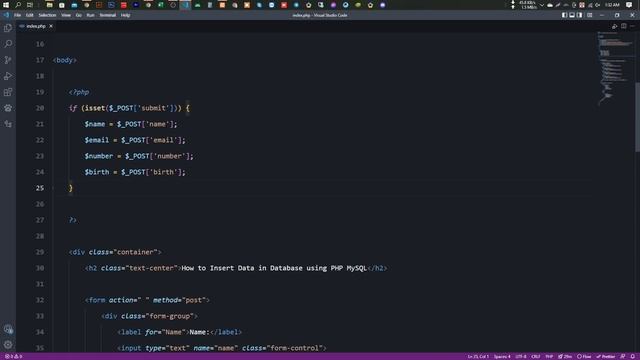Click the Prettier status bar item
Screen dimensions: 640x360
[606, 357]
